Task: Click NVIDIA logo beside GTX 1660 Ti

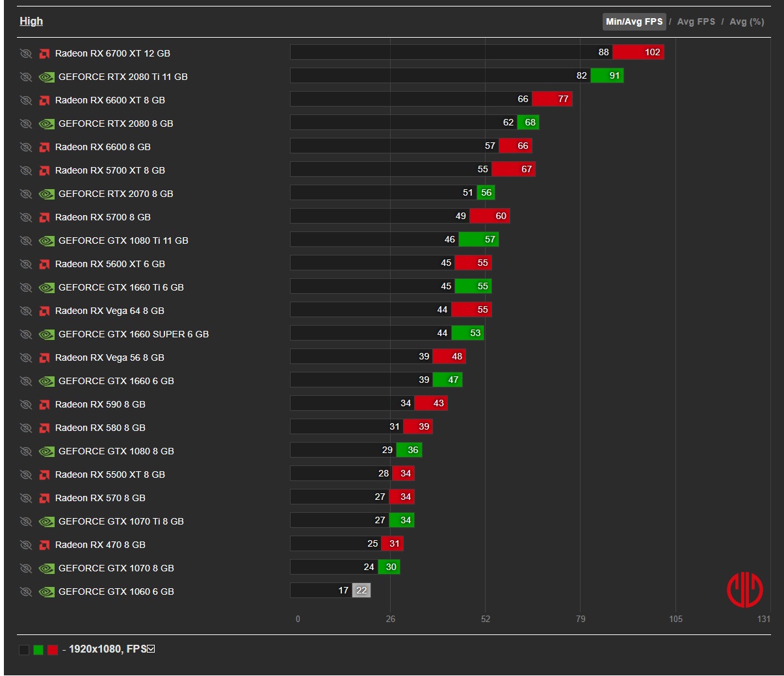Action: point(46,287)
